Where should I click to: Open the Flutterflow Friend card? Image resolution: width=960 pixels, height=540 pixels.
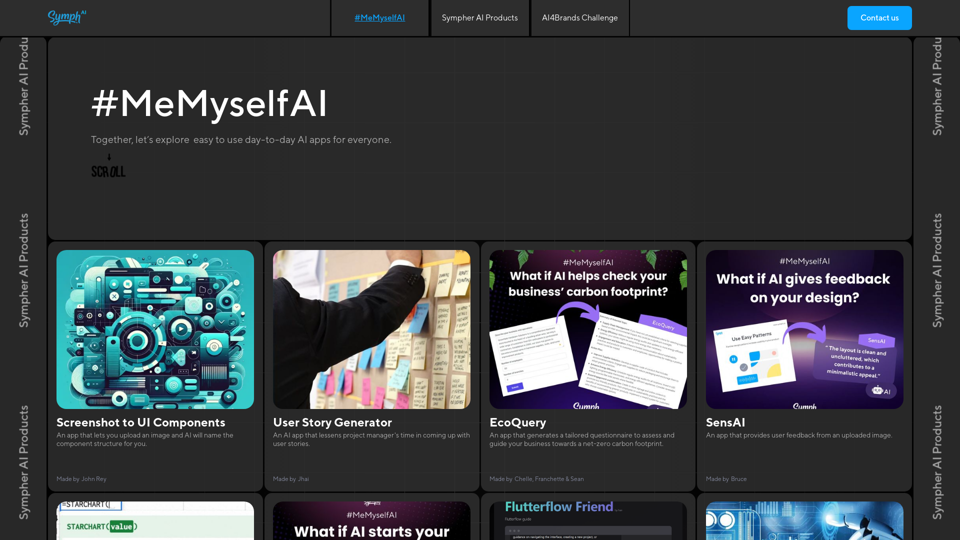tap(588, 521)
